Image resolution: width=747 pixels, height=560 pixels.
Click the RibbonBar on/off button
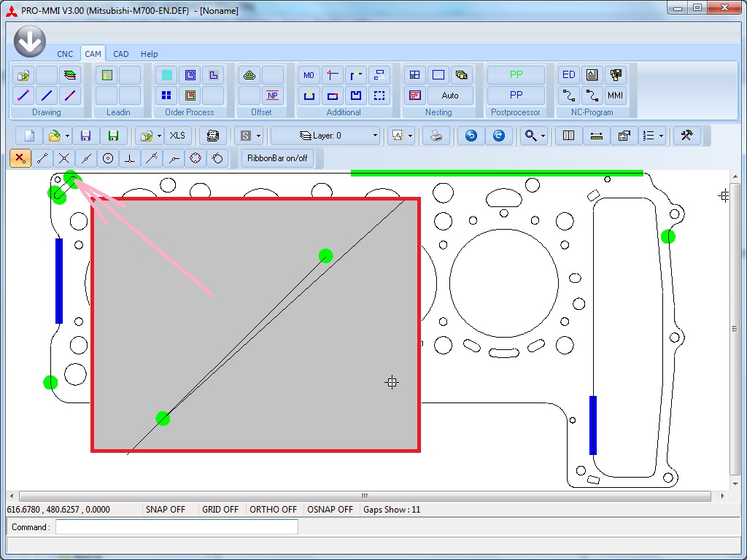pos(277,158)
